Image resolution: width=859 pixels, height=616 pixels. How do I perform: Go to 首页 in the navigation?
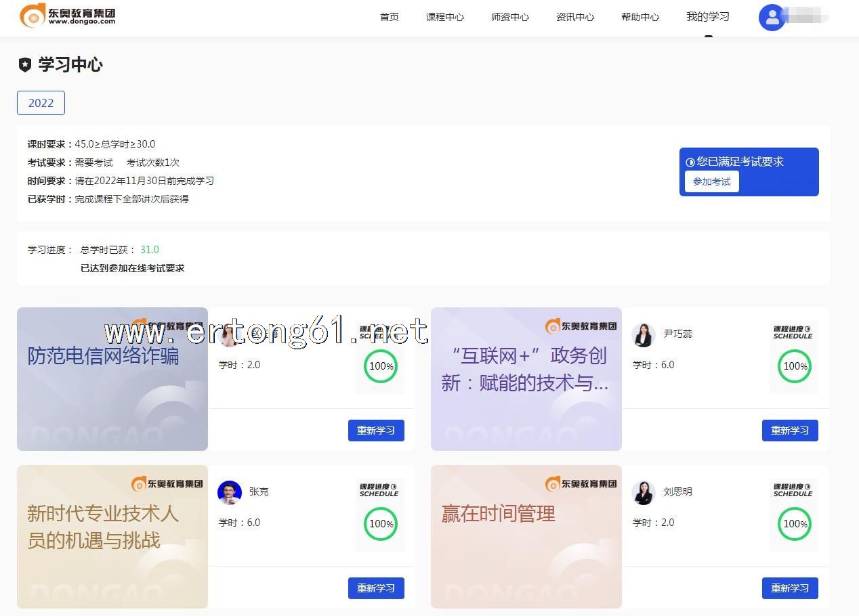pos(390,17)
